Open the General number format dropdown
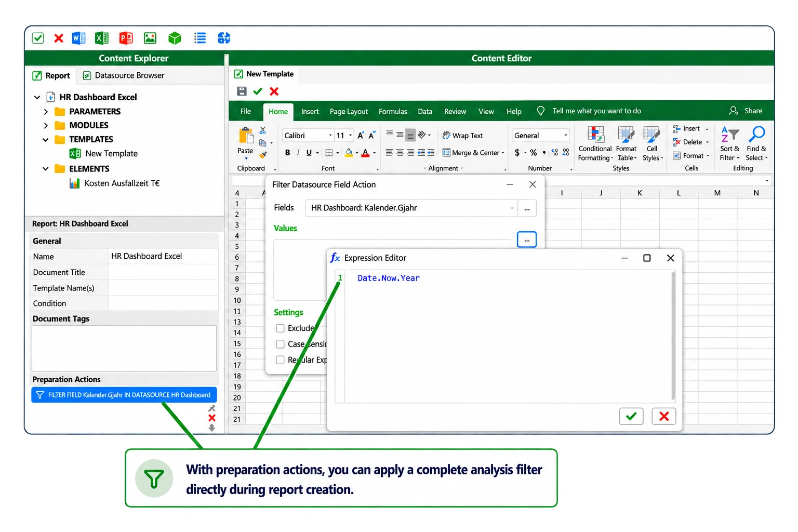 566,136
